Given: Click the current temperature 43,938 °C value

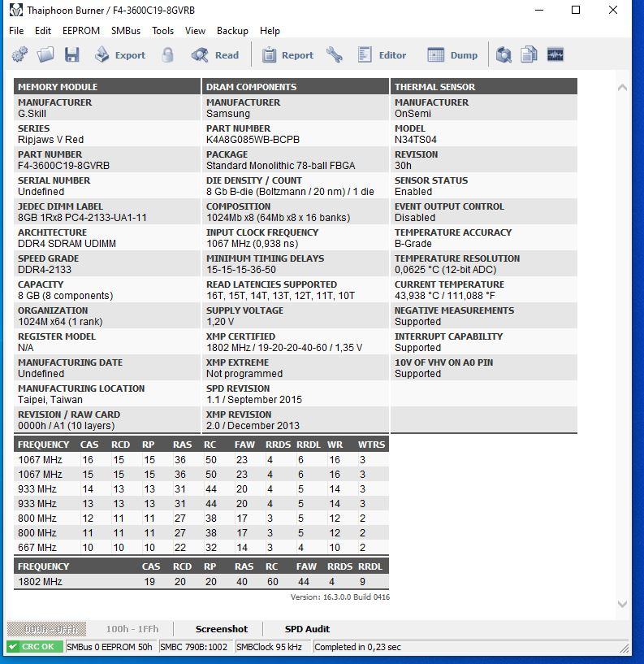Looking at the screenshot, I should click(445, 295).
